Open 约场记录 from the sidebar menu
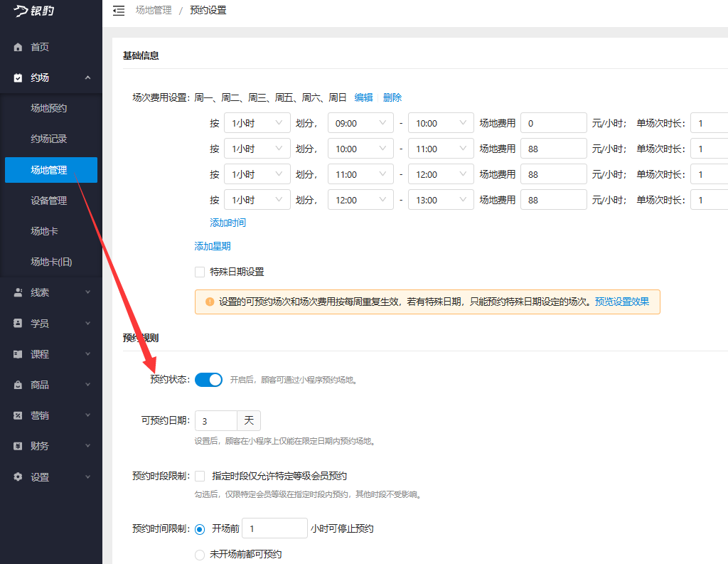 click(50, 139)
